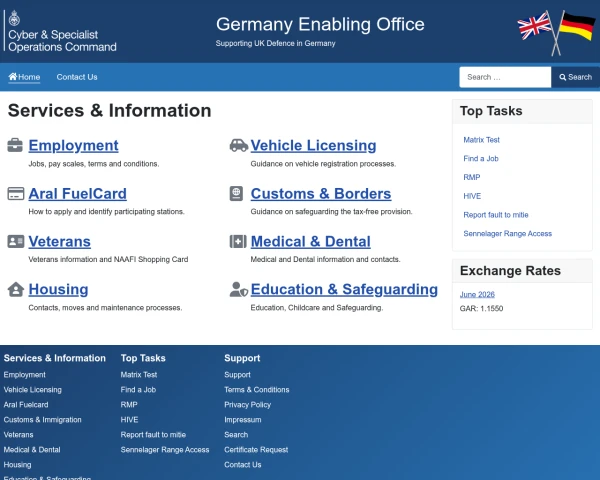Click the car icon beside Vehicle Licensing
The height and width of the screenshot is (480, 600).
point(239,145)
